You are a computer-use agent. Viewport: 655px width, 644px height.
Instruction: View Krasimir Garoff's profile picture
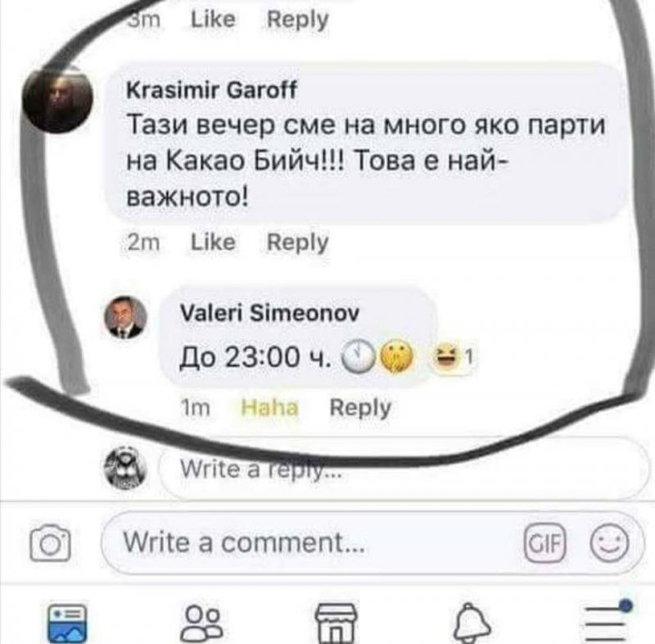click(x=57, y=101)
